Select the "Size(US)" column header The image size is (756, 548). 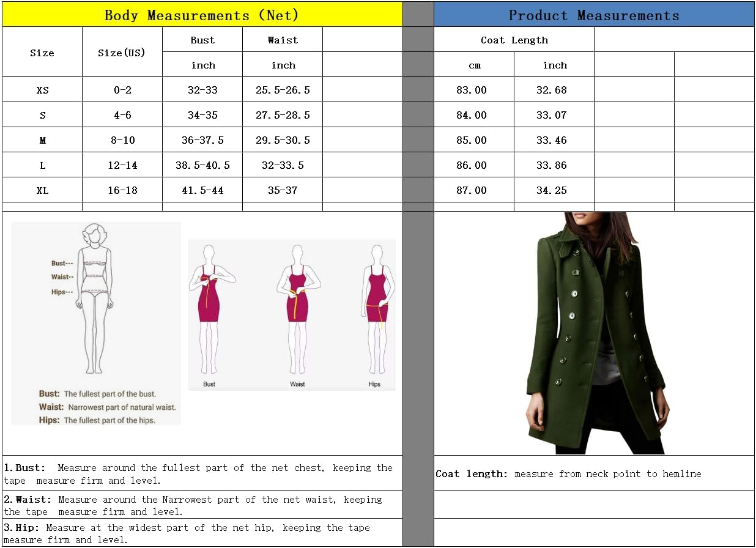(x=122, y=53)
